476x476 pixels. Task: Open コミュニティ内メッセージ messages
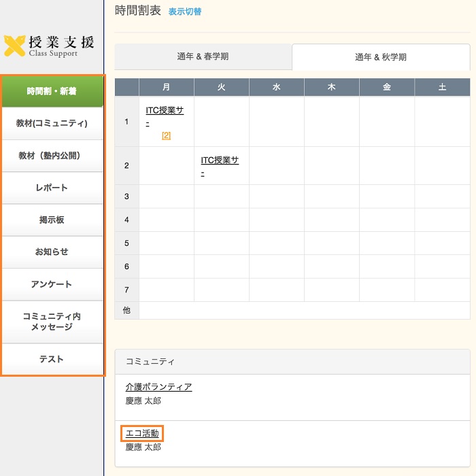pos(52,322)
